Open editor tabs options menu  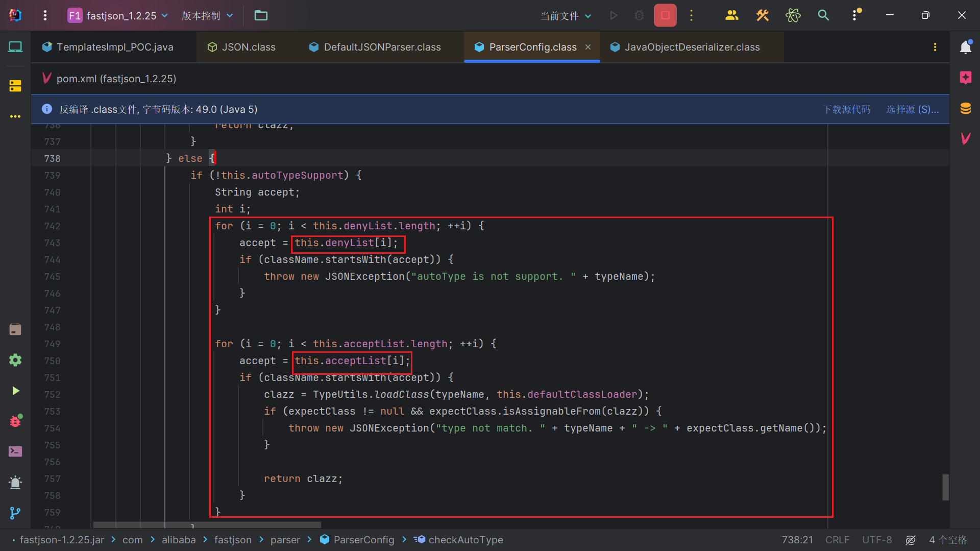pos(935,47)
